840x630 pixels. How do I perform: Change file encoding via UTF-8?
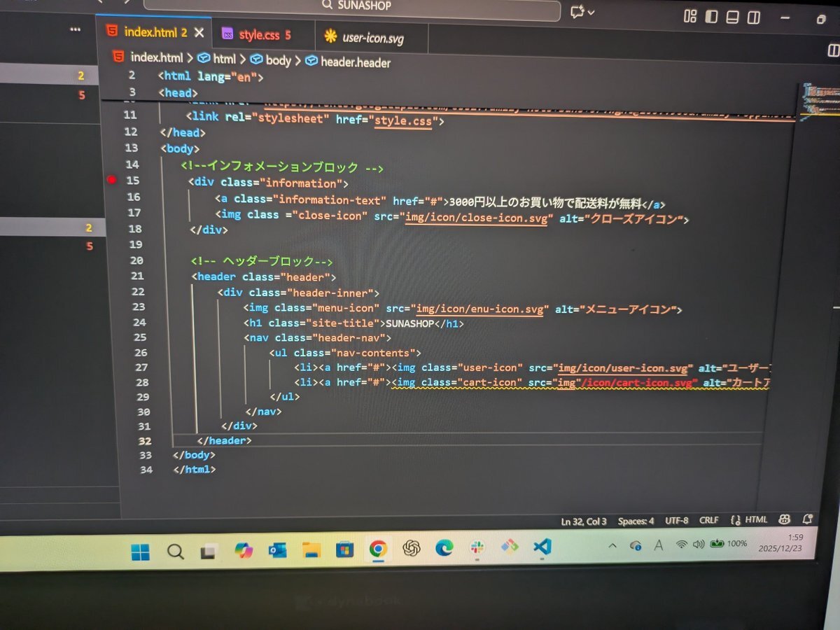coord(677,521)
